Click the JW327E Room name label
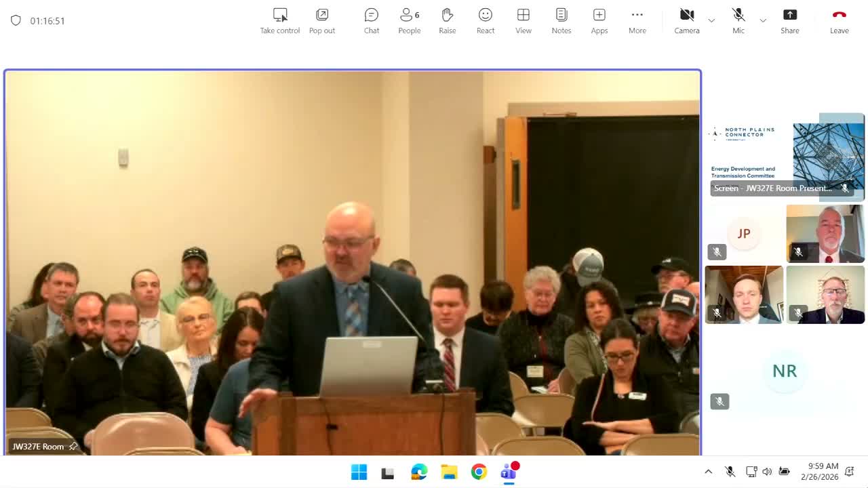868x488 pixels. coord(38,446)
